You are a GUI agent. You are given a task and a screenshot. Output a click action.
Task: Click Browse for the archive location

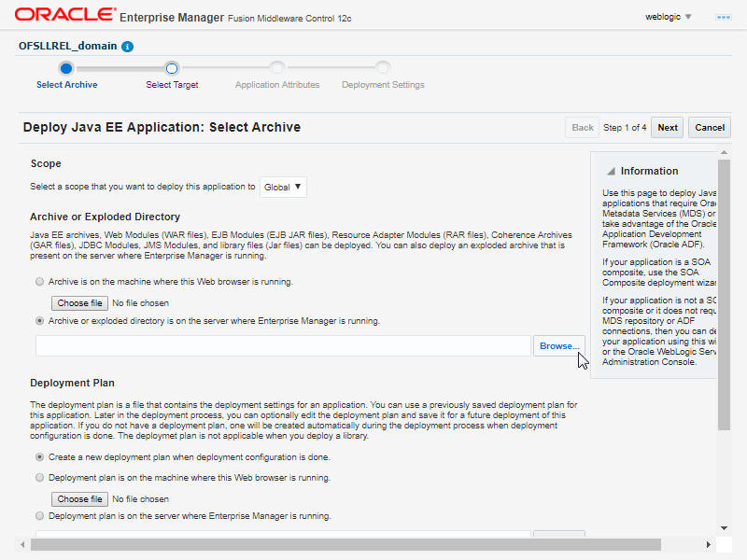(558, 345)
